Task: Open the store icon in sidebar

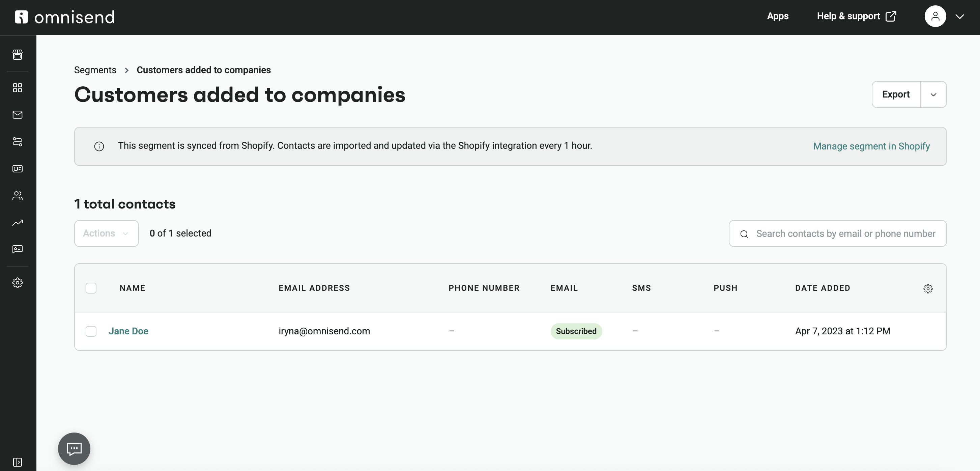Action: click(18, 54)
